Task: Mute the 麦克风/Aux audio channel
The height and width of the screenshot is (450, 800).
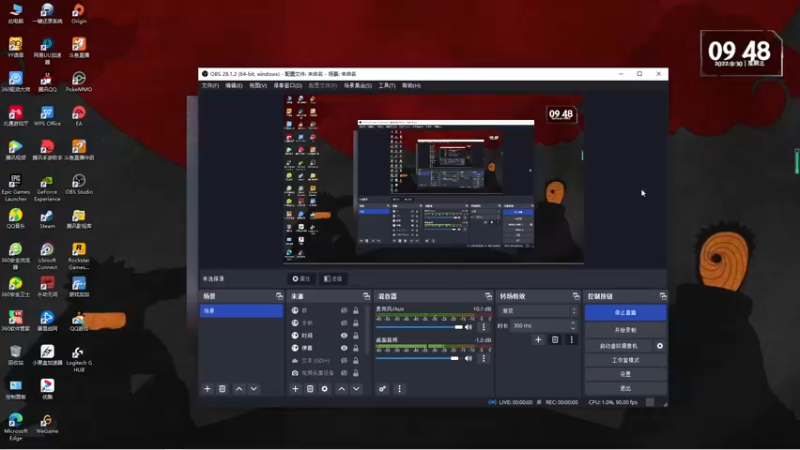Action: (x=468, y=327)
